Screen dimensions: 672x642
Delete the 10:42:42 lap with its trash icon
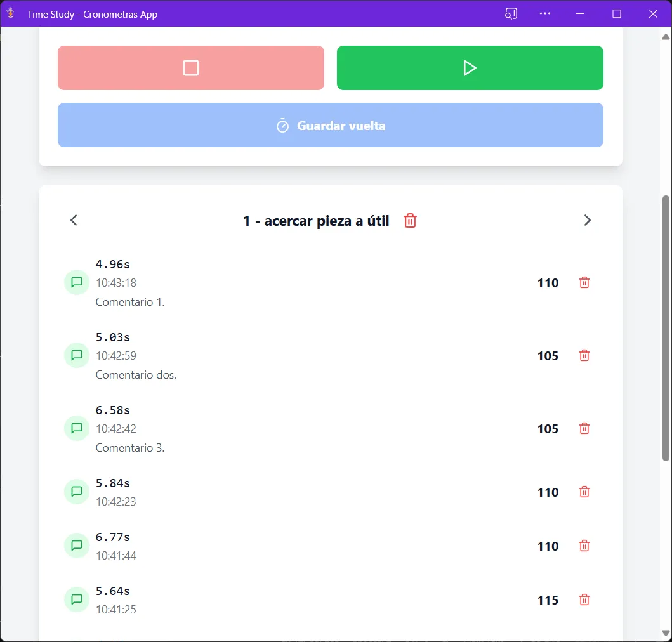584,428
